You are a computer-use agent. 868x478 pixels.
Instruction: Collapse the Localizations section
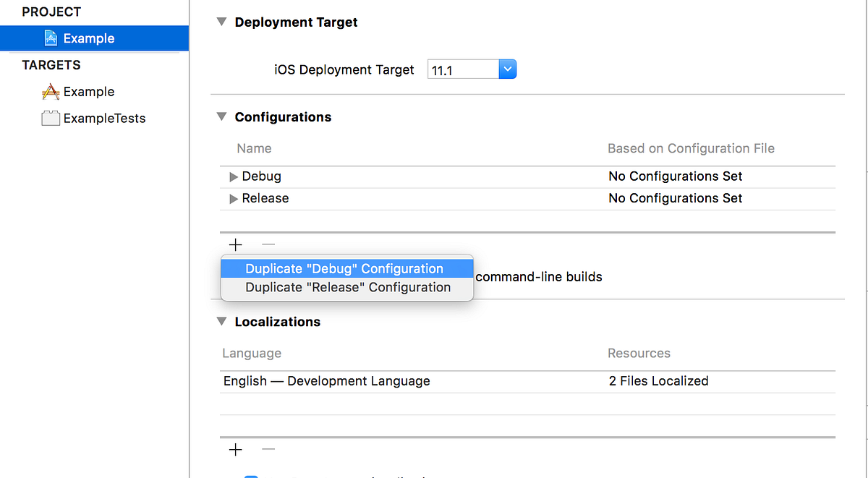click(221, 321)
